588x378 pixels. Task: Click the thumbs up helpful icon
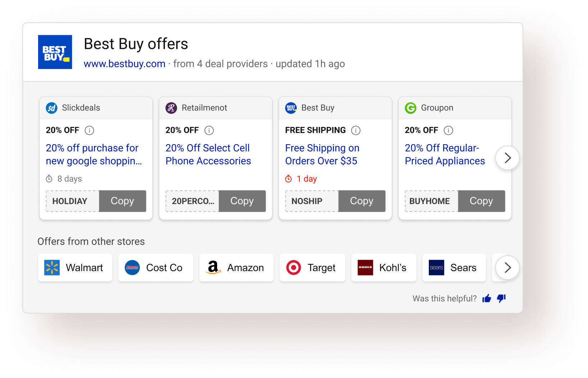(x=487, y=298)
